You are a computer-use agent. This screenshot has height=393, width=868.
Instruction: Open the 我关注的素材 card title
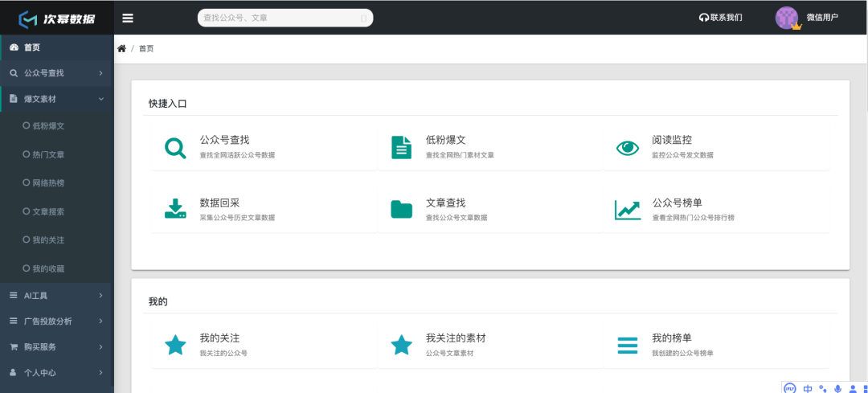point(456,338)
